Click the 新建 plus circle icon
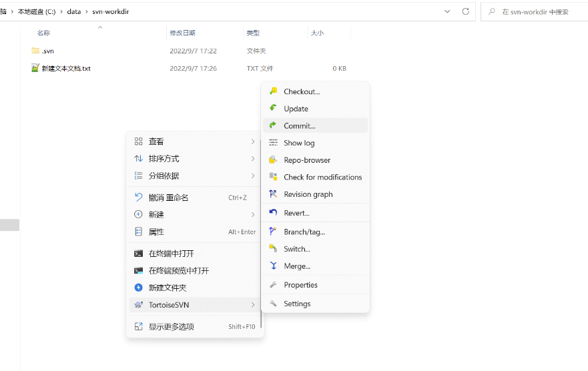588x371 pixels. [x=138, y=214]
